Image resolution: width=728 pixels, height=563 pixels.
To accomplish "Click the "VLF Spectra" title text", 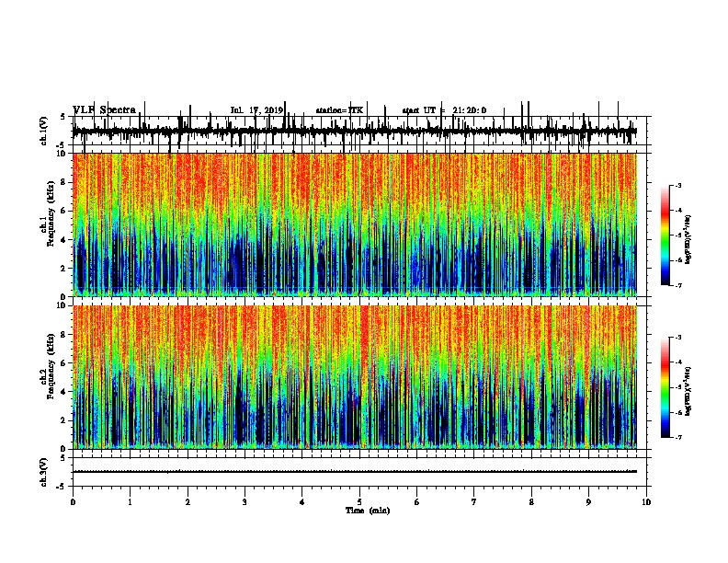I will click(x=104, y=110).
